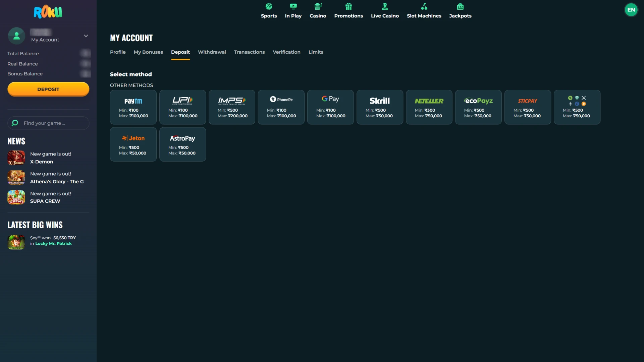Viewport: 644px width, 362px height.
Task: Click the Find your game search field
Action: point(48,123)
